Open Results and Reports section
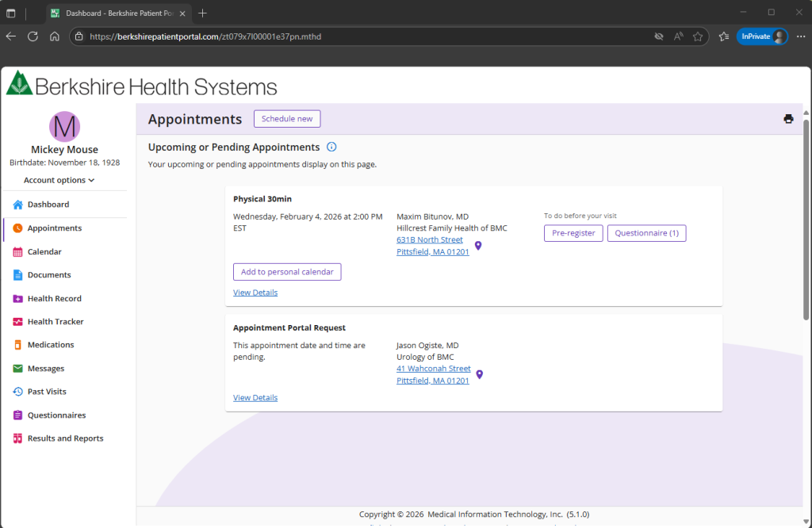 point(65,438)
